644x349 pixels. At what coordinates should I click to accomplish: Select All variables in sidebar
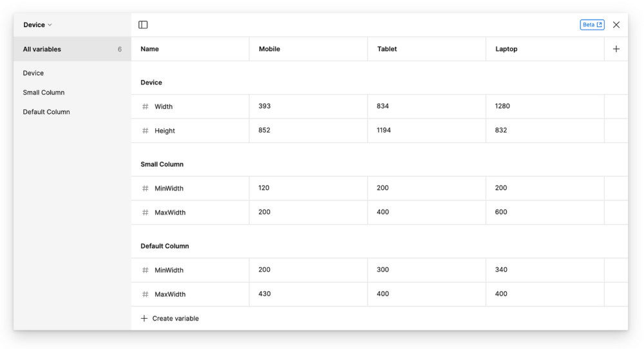point(43,50)
